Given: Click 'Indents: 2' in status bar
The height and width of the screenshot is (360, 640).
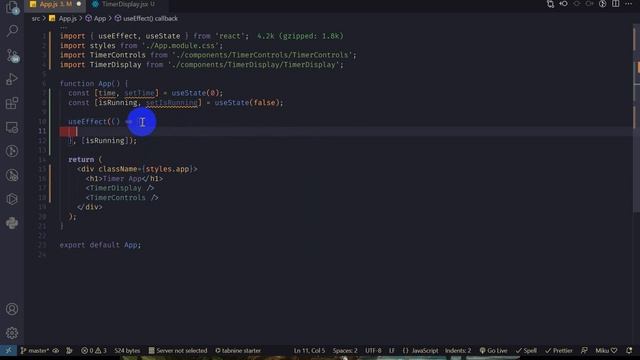Looking at the screenshot, I should [458, 351].
